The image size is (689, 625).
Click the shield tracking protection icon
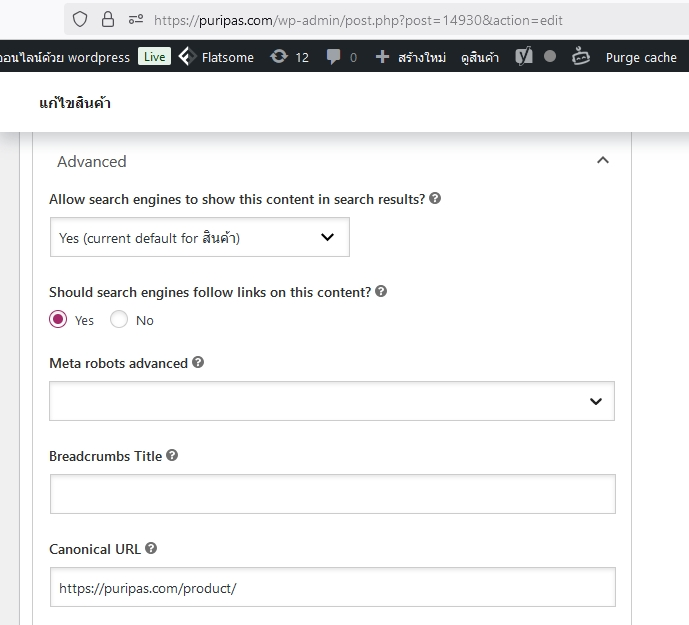(x=80, y=19)
